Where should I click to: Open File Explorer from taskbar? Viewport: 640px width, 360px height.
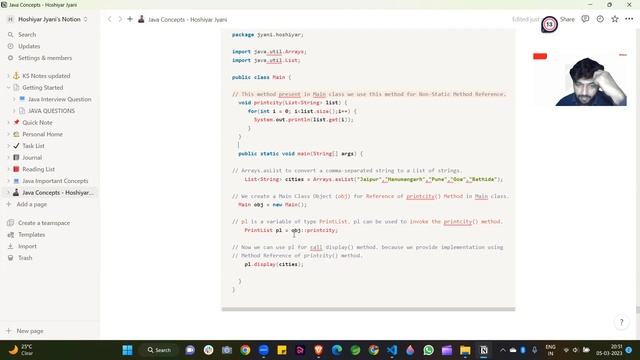[465, 350]
